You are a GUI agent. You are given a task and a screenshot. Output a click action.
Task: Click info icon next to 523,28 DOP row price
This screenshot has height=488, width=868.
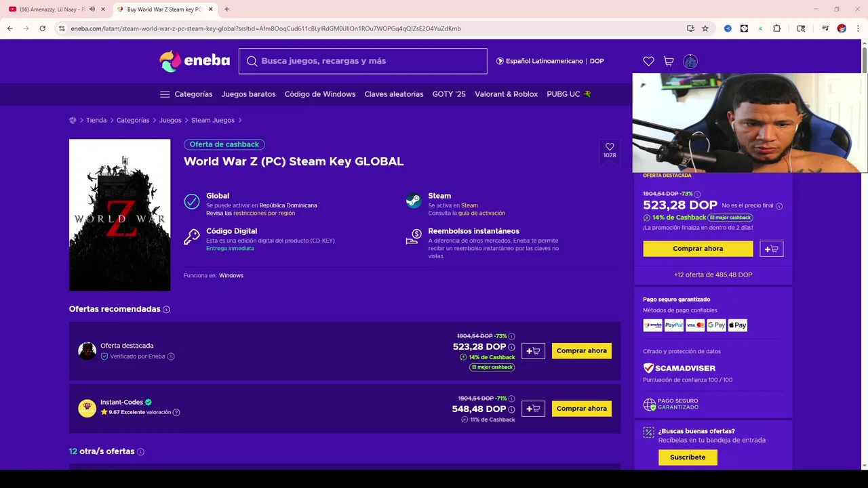click(511, 347)
